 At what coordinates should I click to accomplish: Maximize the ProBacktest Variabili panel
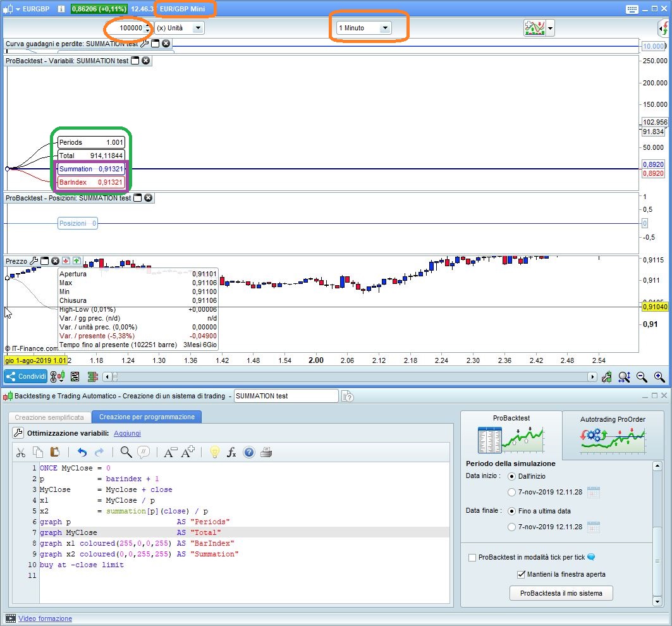(x=135, y=61)
